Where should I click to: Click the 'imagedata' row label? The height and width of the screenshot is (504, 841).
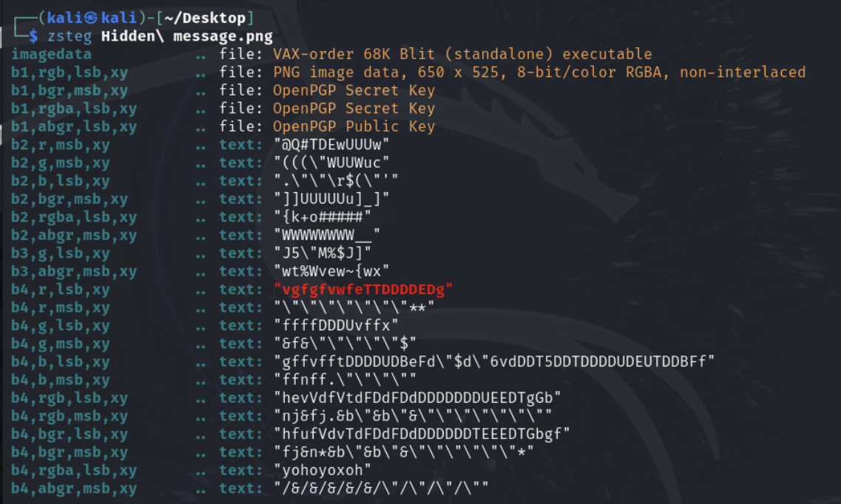(x=51, y=54)
